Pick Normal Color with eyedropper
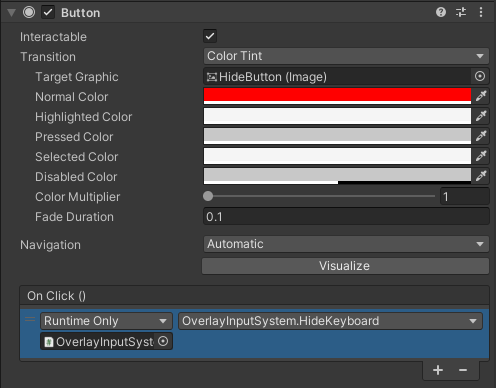The width and height of the screenshot is (496, 388). click(x=481, y=96)
